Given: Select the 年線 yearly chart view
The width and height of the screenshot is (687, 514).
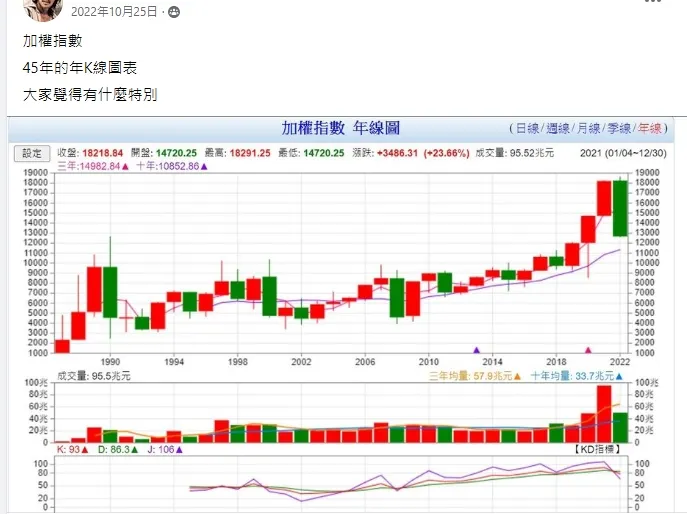Looking at the screenshot, I should 650,128.
